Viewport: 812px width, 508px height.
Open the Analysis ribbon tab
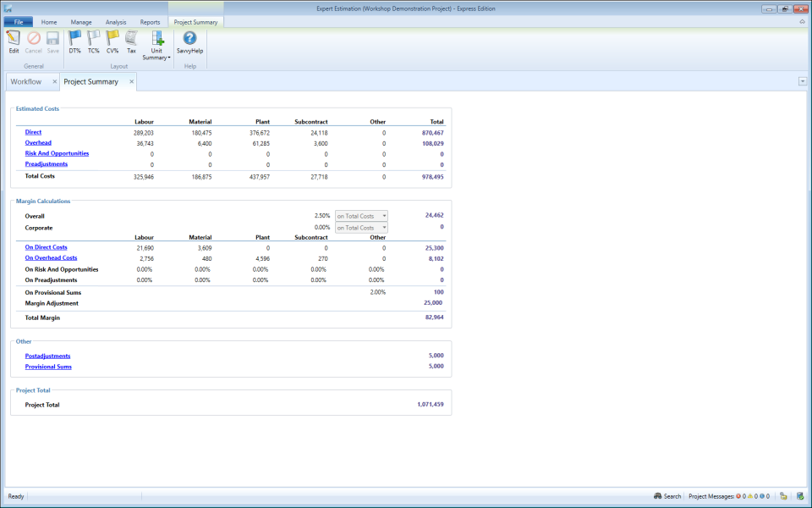click(x=116, y=23)
